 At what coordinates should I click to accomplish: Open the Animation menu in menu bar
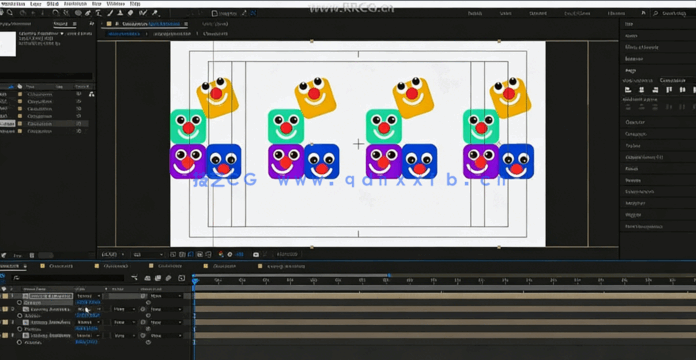pos(75,4)
